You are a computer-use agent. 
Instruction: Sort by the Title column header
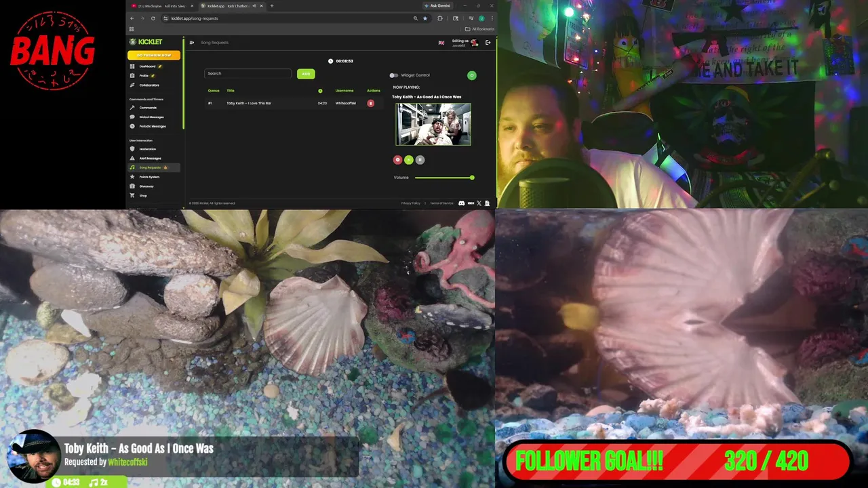231,91
